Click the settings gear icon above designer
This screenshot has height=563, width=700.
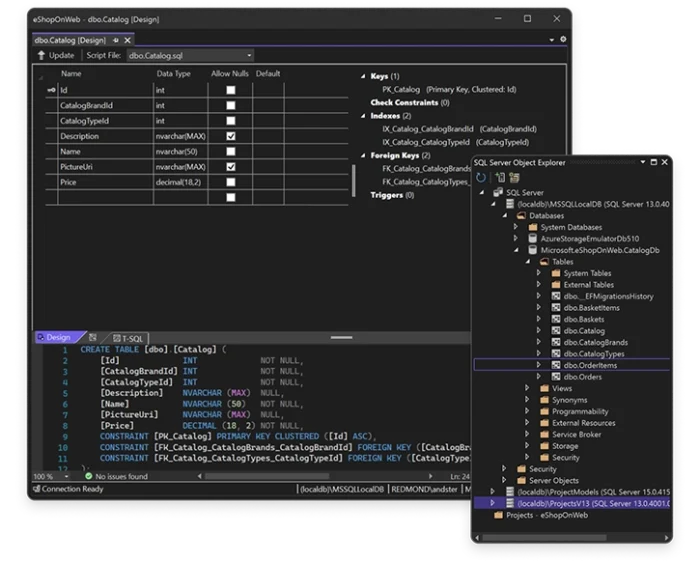click(x=563, y=40)
